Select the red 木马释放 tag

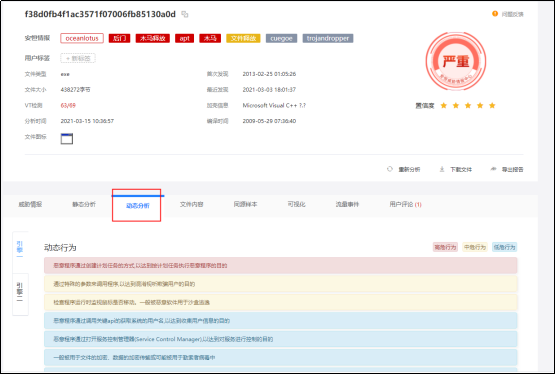(x=152, y=38)
